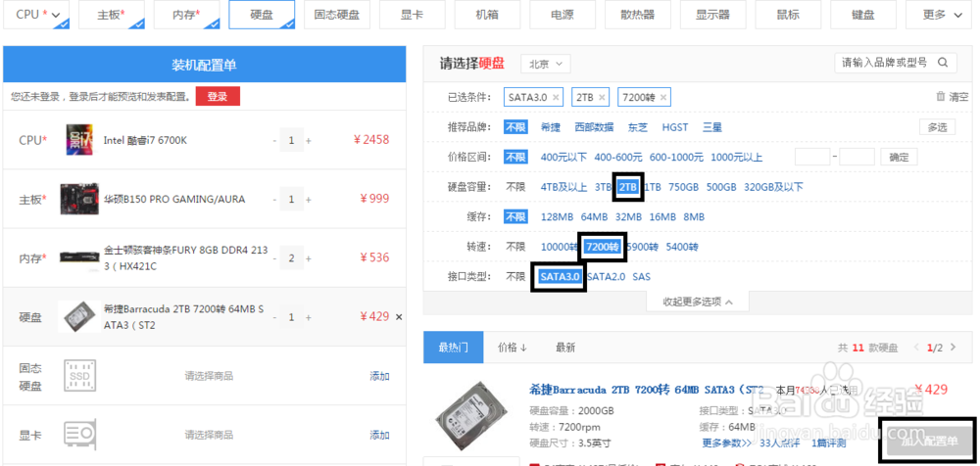Remove the 2TB filter tag
This screenshot has height=466, width=980.
coord(602,98)
